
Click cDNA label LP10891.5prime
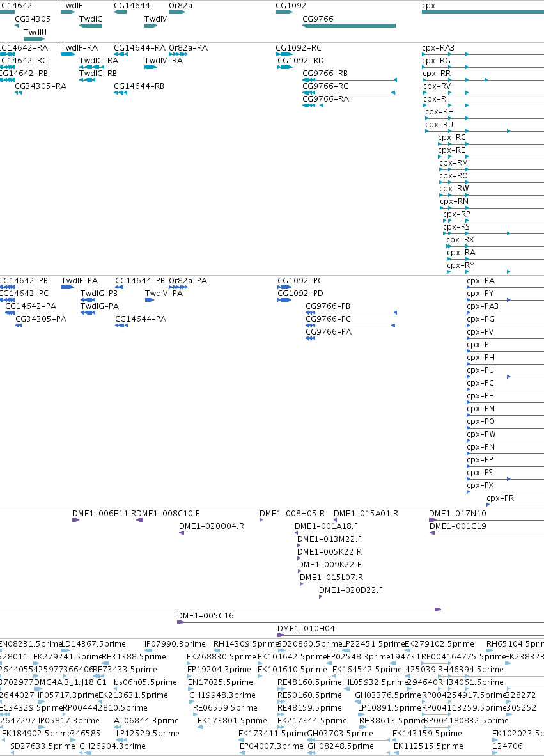click(389, 708)
